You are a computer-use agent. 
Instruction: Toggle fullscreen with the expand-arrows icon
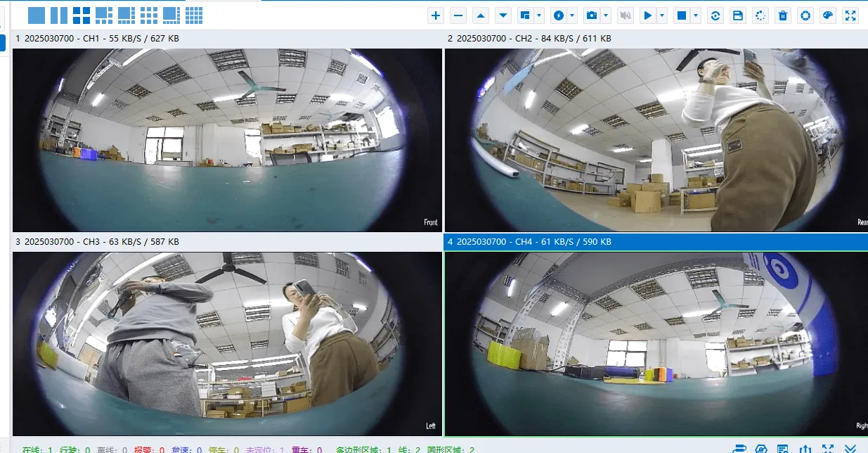point(850,15)
